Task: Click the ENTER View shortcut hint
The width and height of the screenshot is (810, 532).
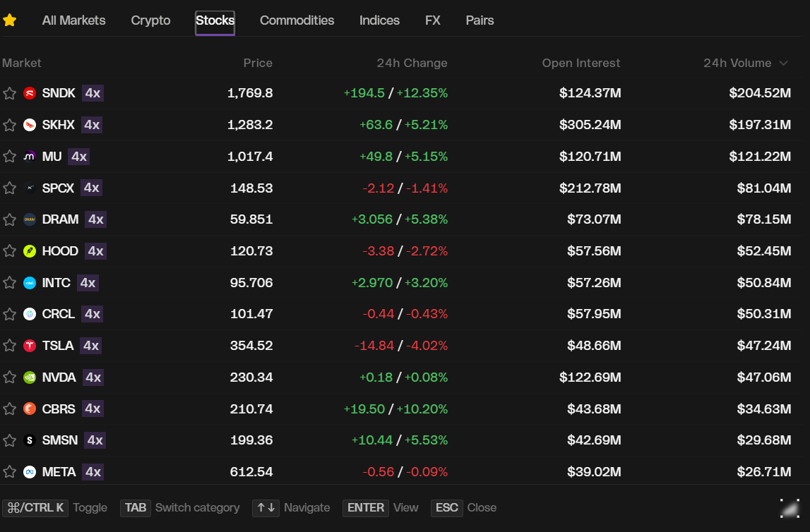Action: click(381, 508)
